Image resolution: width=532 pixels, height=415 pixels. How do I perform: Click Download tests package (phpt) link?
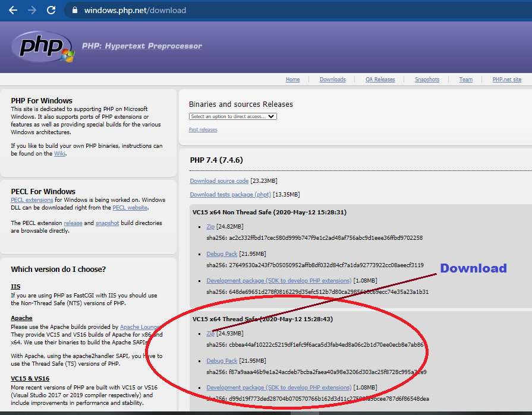click(x=230, y=195)
